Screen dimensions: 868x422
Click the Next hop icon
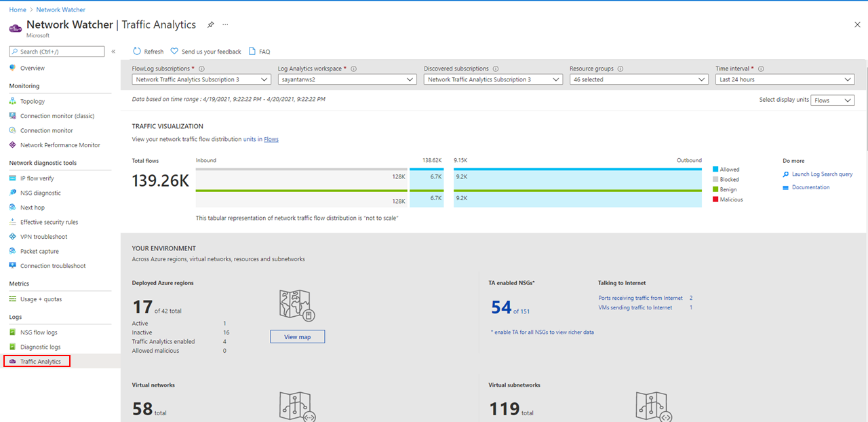[x=13, y=208]
